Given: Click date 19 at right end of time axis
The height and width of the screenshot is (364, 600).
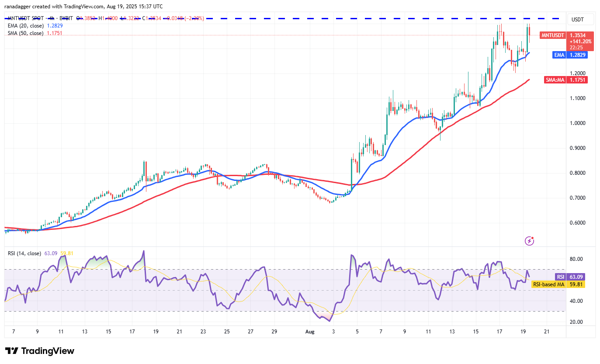Looking at the screenshot, I should coord(523,332).
